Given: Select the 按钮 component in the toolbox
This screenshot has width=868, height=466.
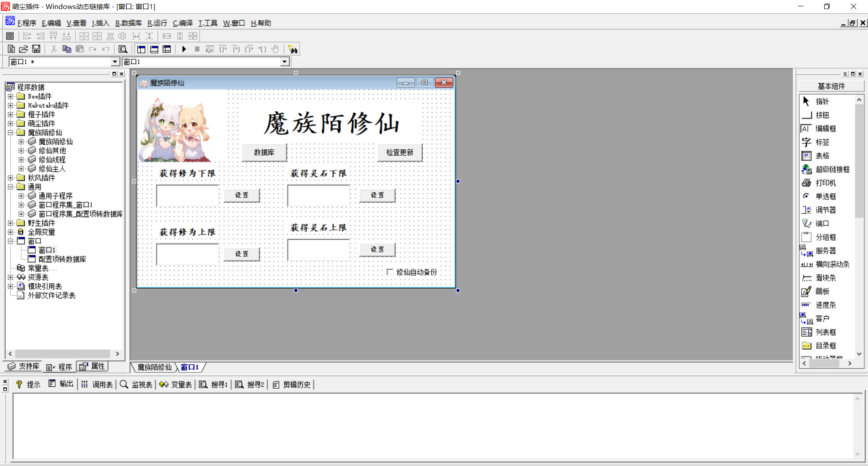Looking at the screenshot, I should [821, 115].
